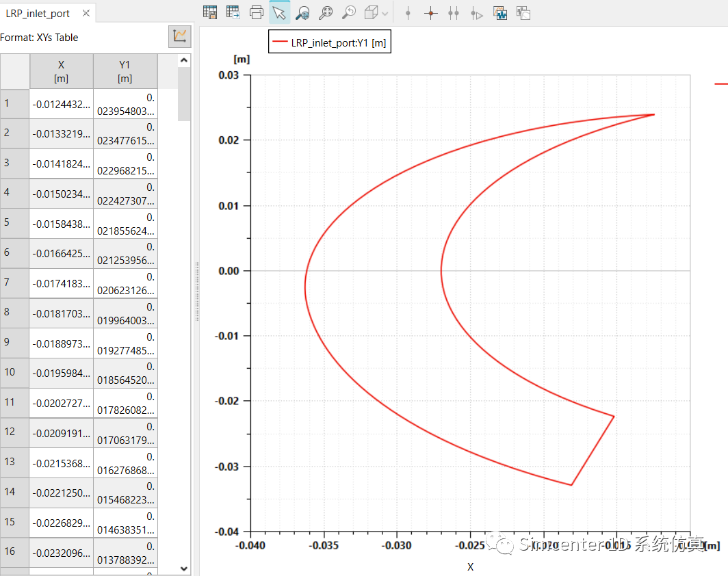Select the LRP_inlet_port tab
Screen dimensions: 728x576
pyautogui.click(x=38, y=14)
